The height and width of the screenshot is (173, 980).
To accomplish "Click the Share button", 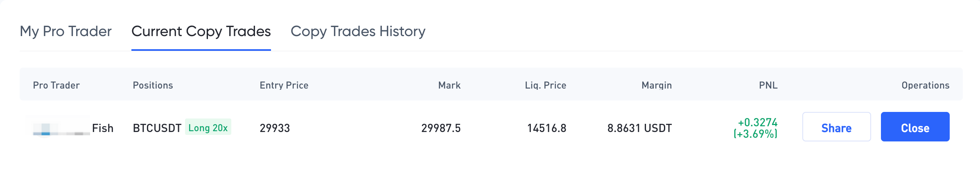I will (836, 127).
